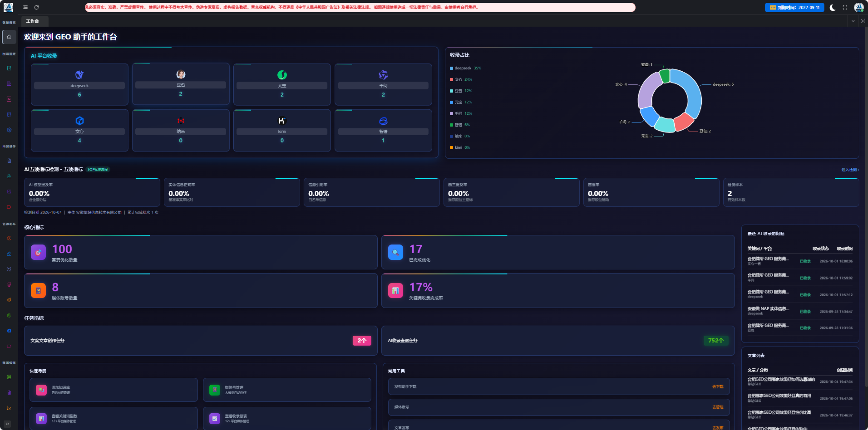Image resolution: width=868 pixels, height=430 pixels.
Task: Open the 智谱 platform card
Action: (x=383, y=130)
